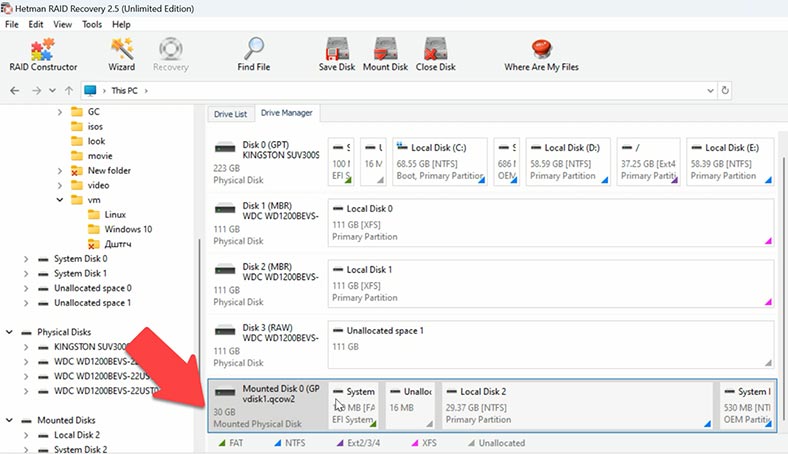
Task: Refresh the current location
Action: [725, 90]
